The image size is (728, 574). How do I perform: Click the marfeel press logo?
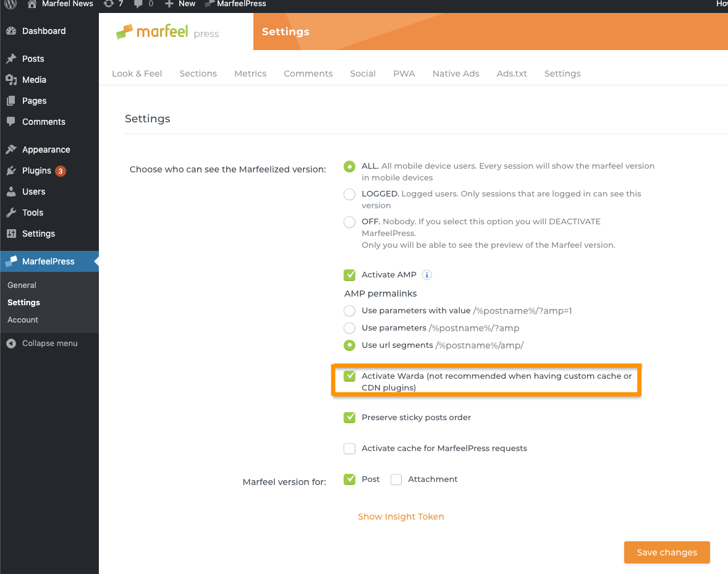[167, 32]
